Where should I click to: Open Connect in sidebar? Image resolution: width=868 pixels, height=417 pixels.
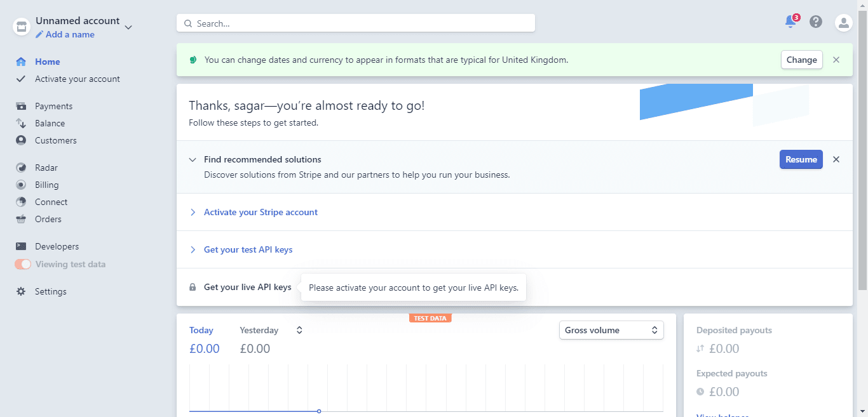coord(51,202)
